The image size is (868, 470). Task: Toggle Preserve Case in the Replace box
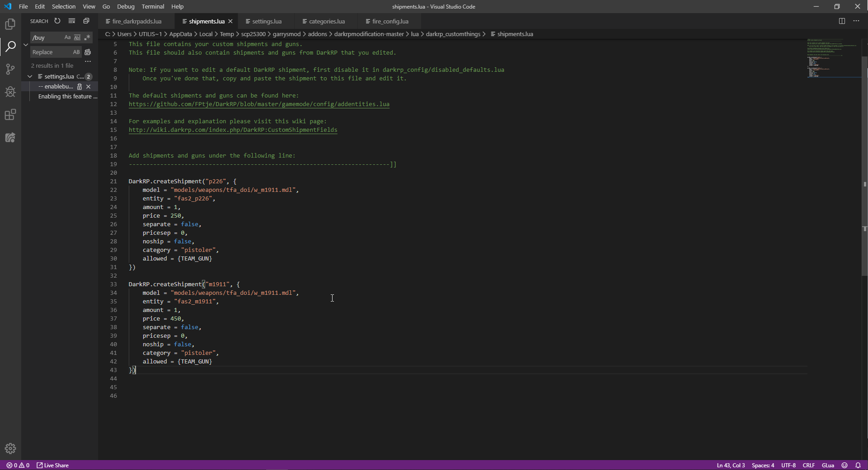(x=76, y=52)
